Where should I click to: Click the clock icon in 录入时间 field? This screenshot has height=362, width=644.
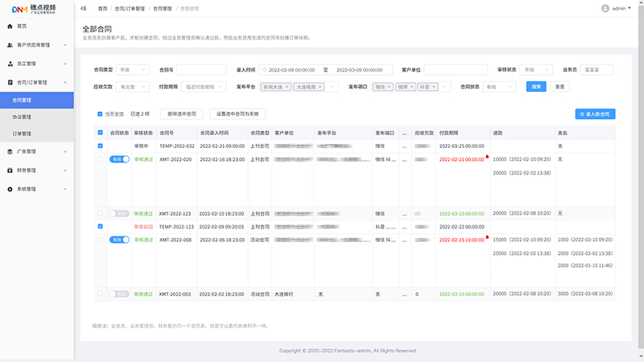point(265,70)
